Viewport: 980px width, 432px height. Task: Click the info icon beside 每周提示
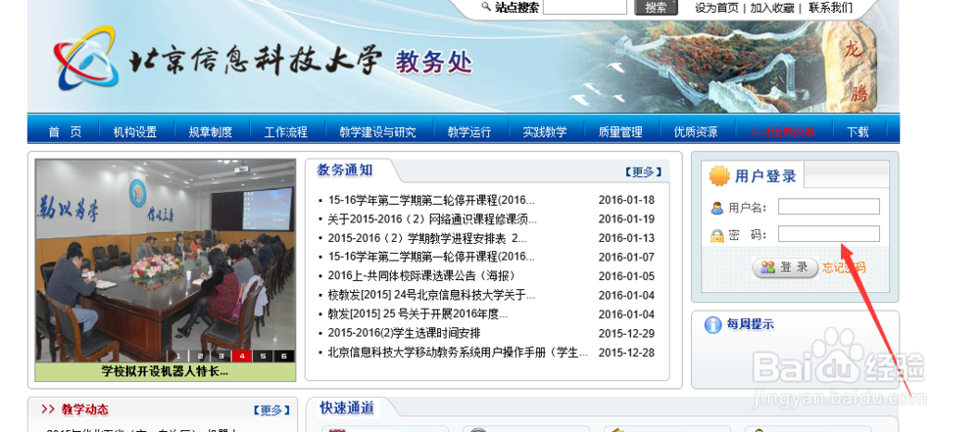click(x=712, y=325)
